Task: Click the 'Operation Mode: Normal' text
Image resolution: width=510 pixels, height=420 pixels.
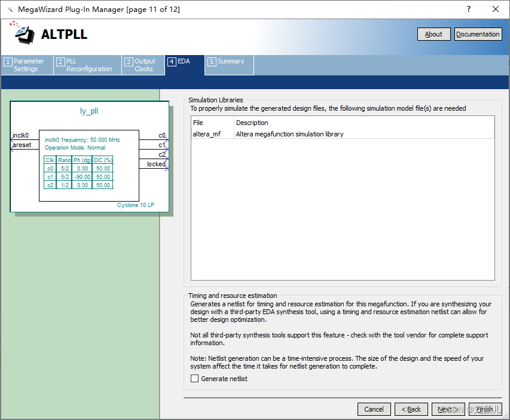Action: tap(75, 148)
